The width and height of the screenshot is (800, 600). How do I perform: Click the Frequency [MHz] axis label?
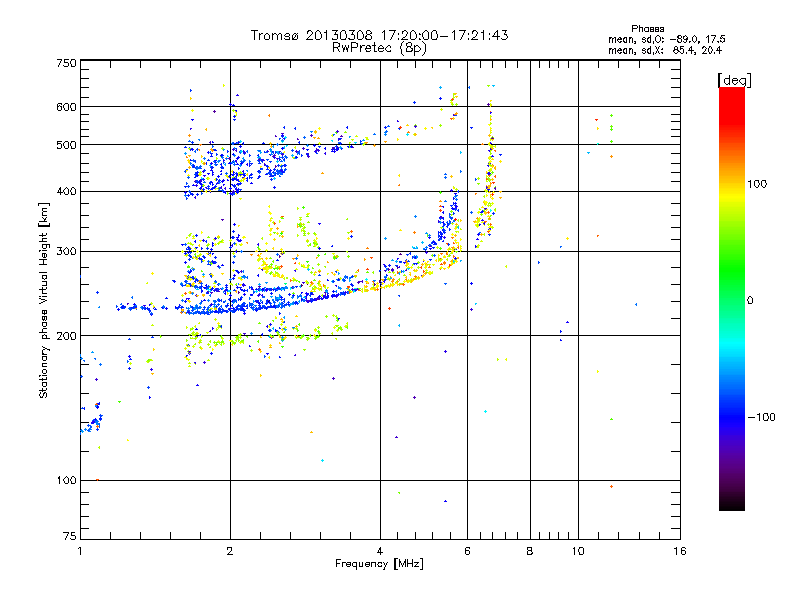(379, 564)
